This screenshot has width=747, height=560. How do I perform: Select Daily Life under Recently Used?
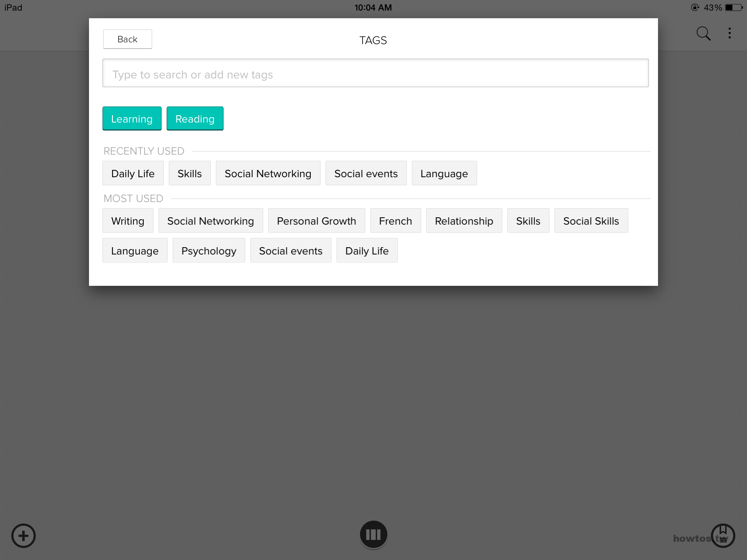point(133,173)
